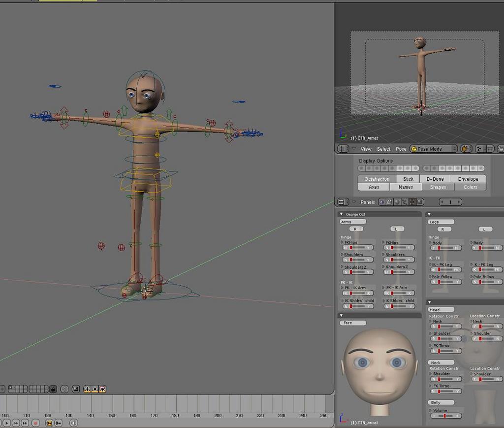Click the Neck label button
Viewport: 504px width, 428px height.
coord(441,362)
